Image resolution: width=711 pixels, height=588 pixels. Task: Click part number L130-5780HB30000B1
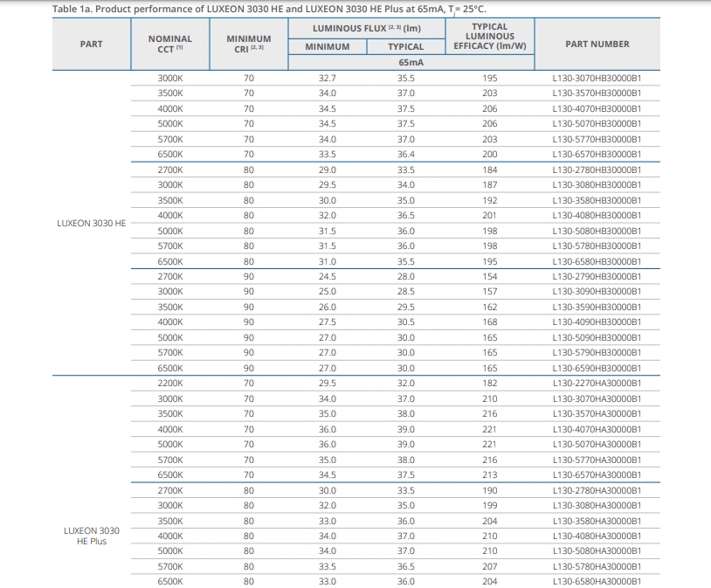coord(597,246)
